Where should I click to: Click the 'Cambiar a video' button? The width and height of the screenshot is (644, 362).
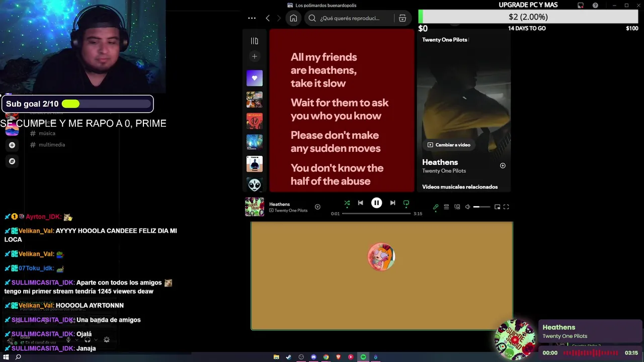coord(449,145)
